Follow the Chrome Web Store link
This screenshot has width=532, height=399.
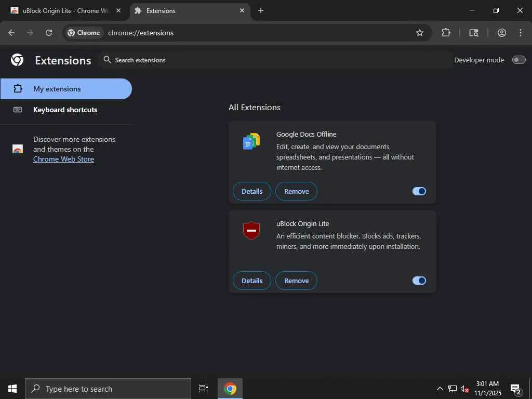coord(63,159)
